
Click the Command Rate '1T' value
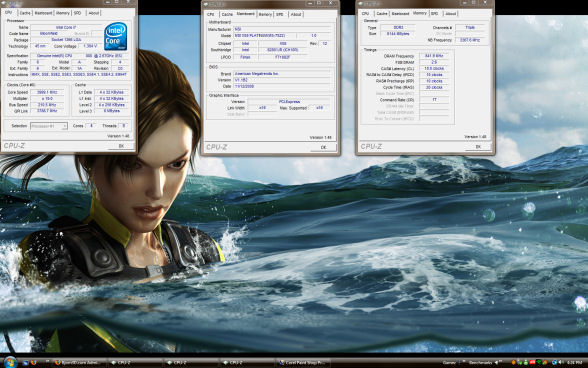click(x=434, y=100)
